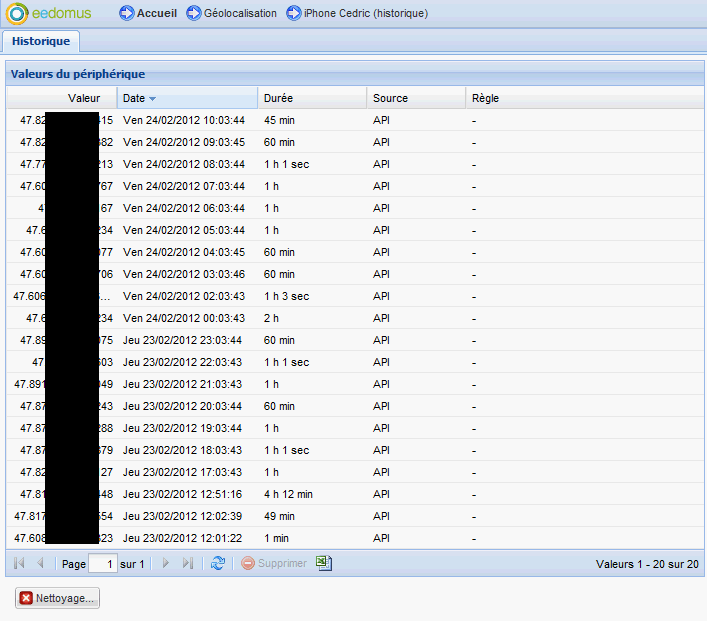Click the iPhone Cedric arrow icon

[x=294, y=13]
